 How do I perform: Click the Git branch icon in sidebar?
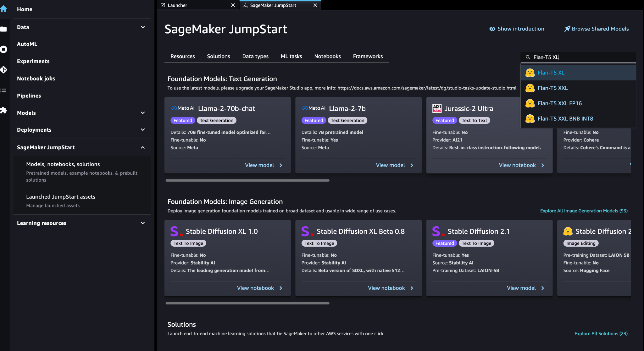[x=4, y=69]
